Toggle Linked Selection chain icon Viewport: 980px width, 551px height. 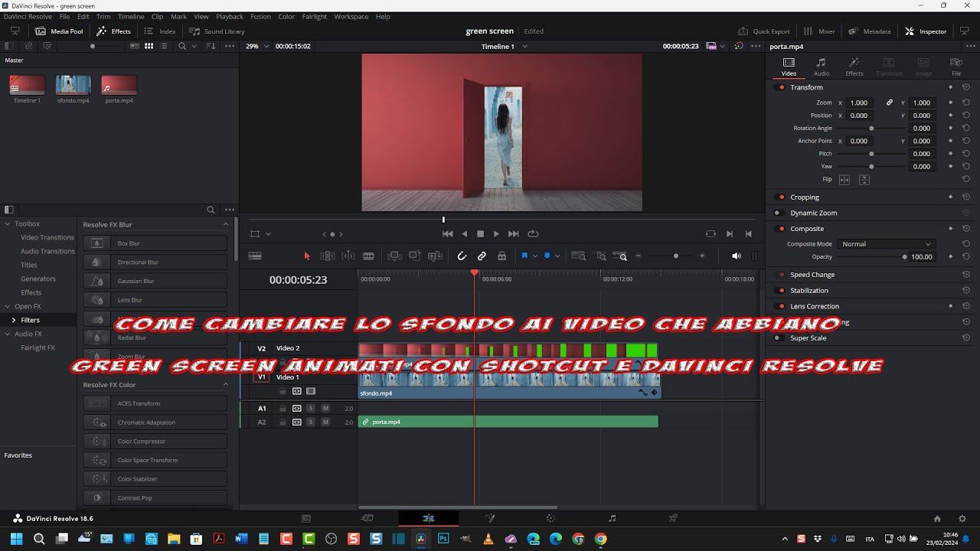(482, 256)
